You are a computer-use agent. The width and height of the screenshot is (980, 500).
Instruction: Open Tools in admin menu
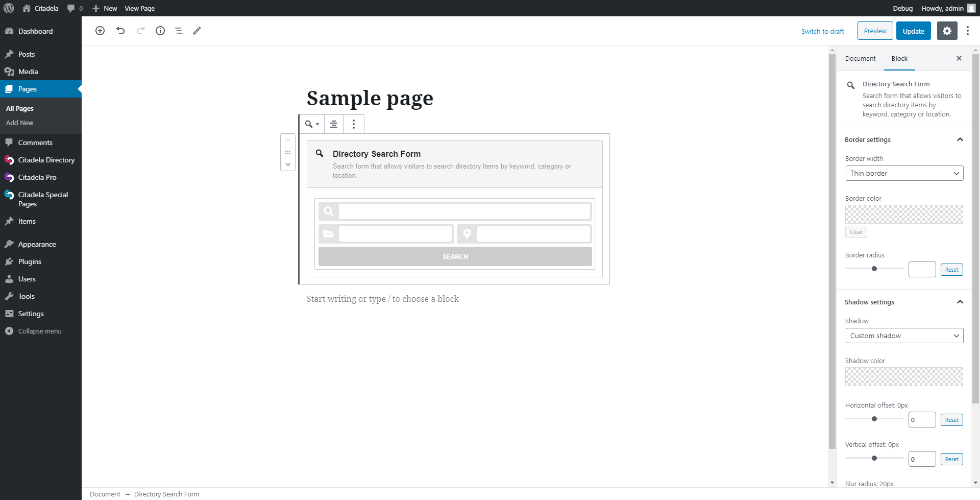pyautogui.click(x=41, y=296)
